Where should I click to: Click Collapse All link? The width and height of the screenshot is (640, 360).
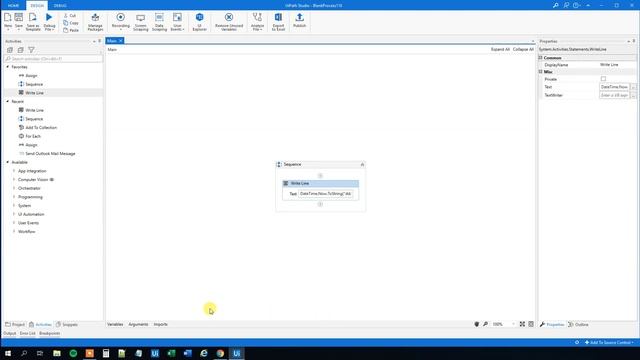[x=523, y=49]
